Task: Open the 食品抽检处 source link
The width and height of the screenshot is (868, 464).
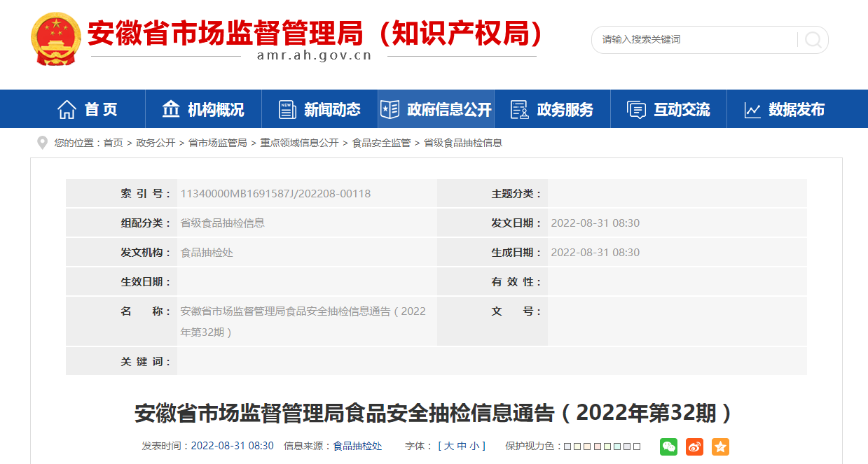Action: (x=357, y=446)
